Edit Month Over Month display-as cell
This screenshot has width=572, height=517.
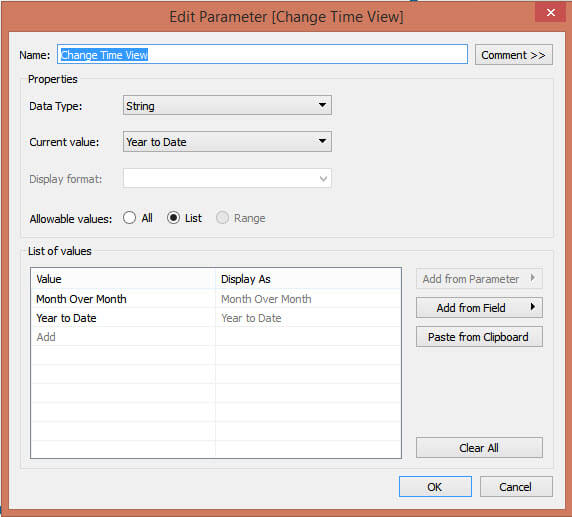click(x=308, y=299)
